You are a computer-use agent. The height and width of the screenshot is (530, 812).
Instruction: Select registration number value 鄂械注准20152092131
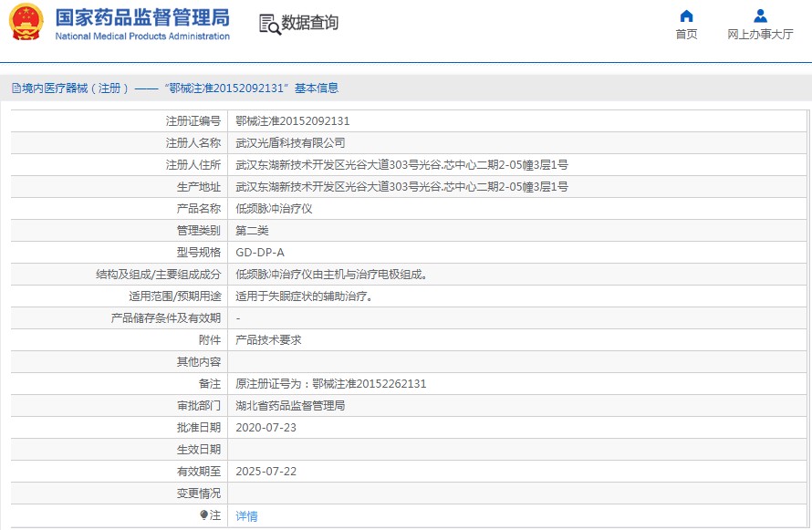tap(292, 121)
